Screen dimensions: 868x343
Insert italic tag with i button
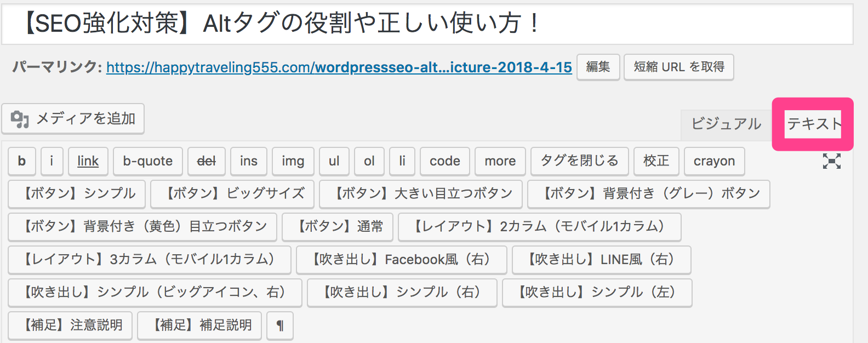coord(52,161)
